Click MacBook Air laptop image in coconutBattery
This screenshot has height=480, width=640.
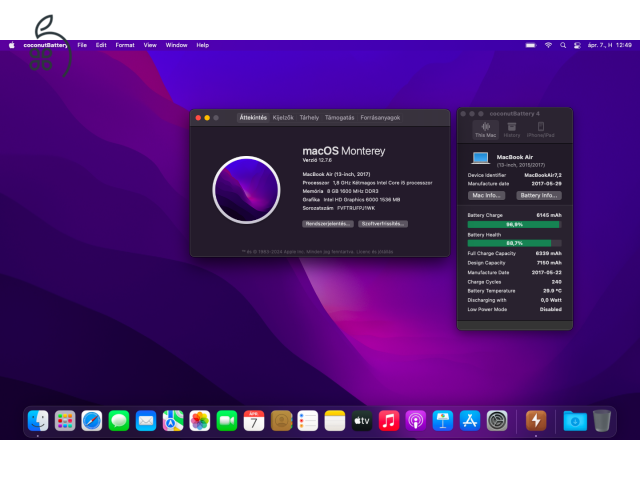[x=480, y=158]
